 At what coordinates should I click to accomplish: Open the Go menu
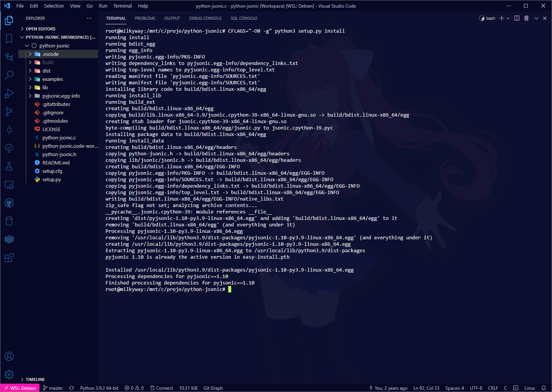click(x=90, y=6)
